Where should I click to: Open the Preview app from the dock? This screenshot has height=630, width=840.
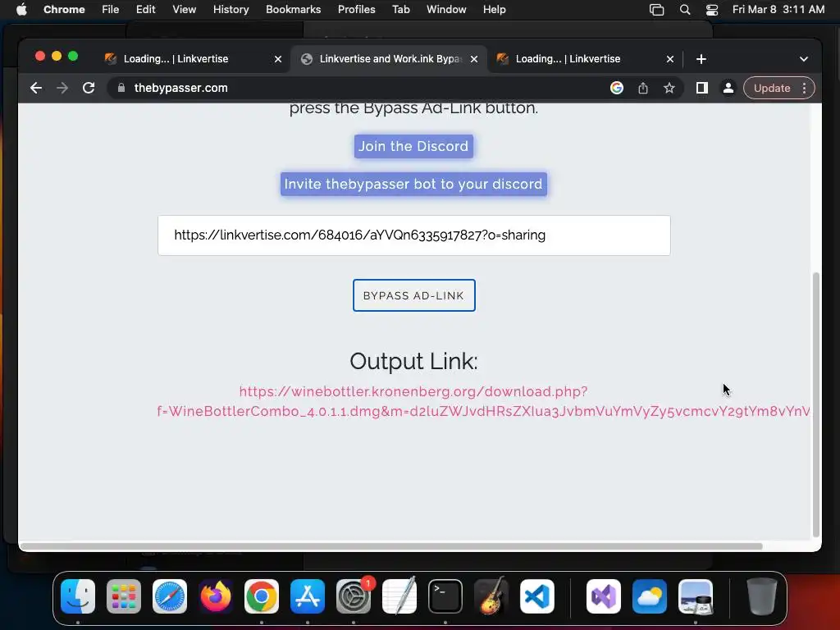point(696,596)
